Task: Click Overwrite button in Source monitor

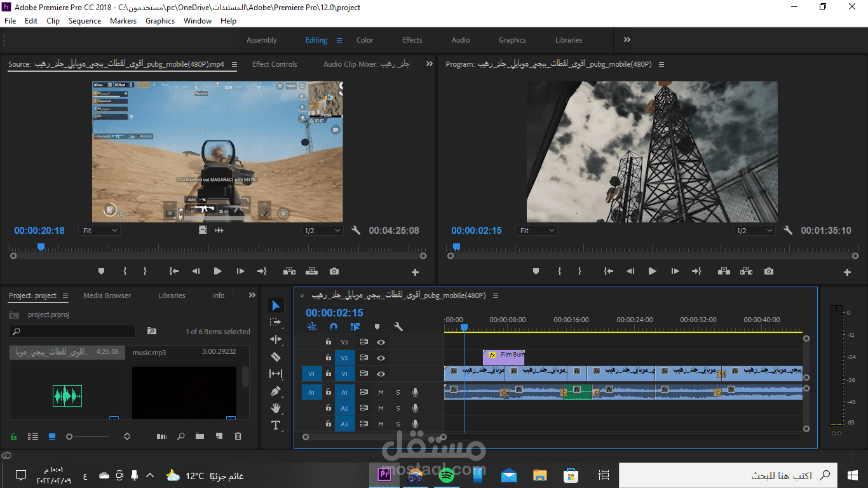Action: tap(311, 271)
